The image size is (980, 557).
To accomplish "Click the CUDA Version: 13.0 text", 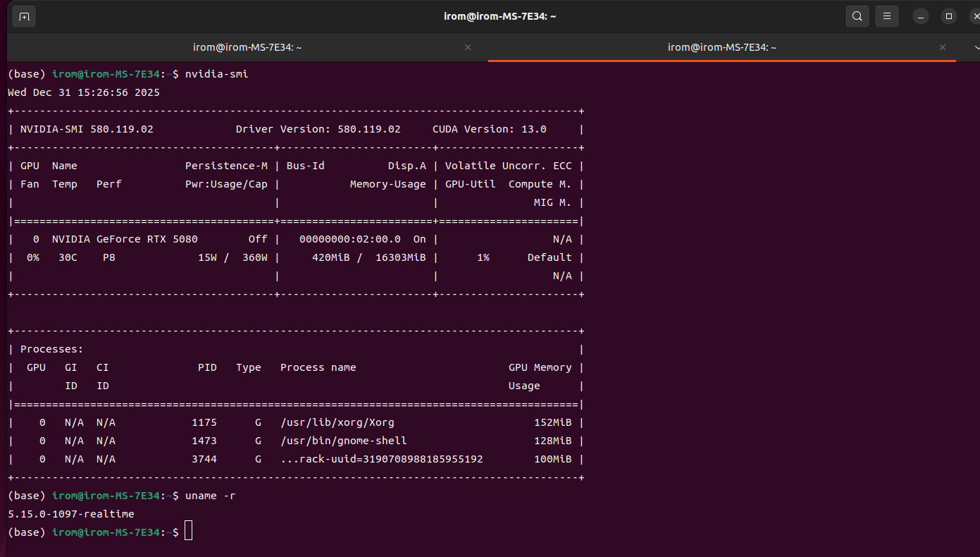I will coord(490,129).
